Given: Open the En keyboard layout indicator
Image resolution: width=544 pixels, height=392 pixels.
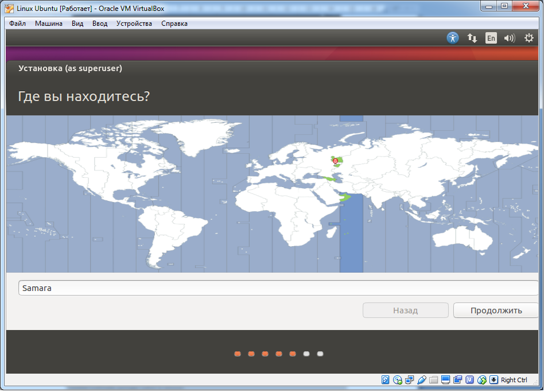Looking at the screenshot, I should click(491, 38).
